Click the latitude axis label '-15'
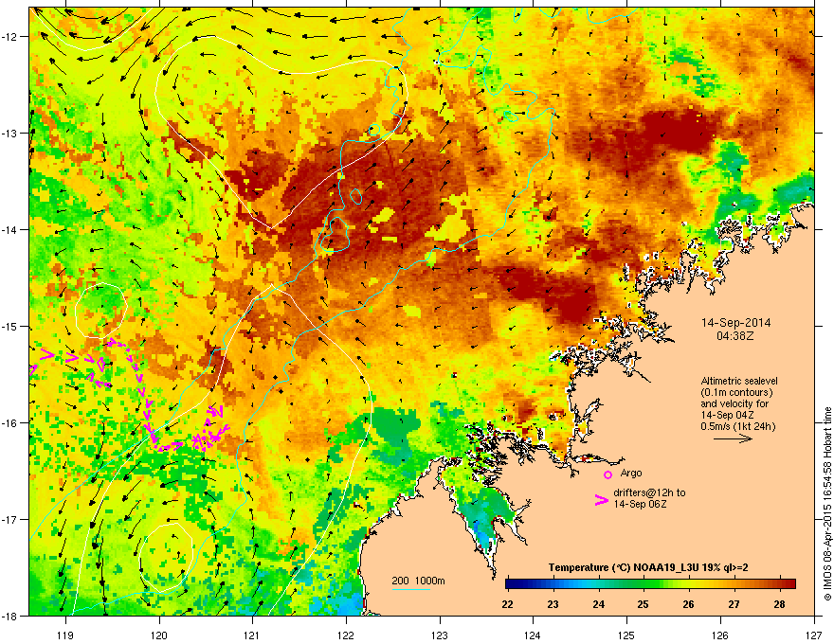Screen dimensions: 834x644 click(9, 326)
